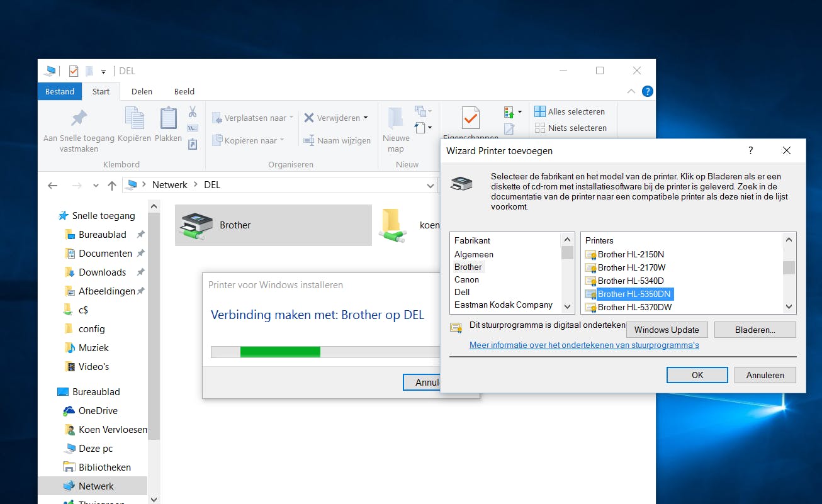The width and height of the screenshot is (822, 504).
Task: Click the Bibliotheken icon in navigation pane
Action: [69, 468]
